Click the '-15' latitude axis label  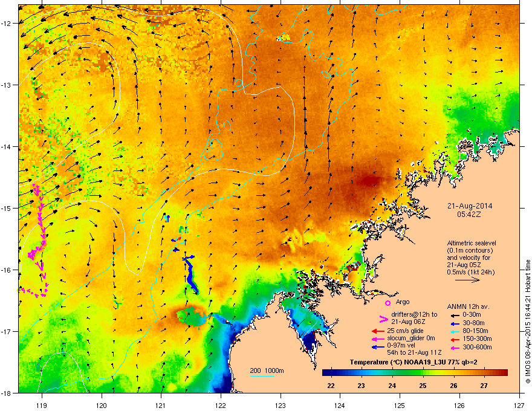pyautogui.click(x=7, y=208)
